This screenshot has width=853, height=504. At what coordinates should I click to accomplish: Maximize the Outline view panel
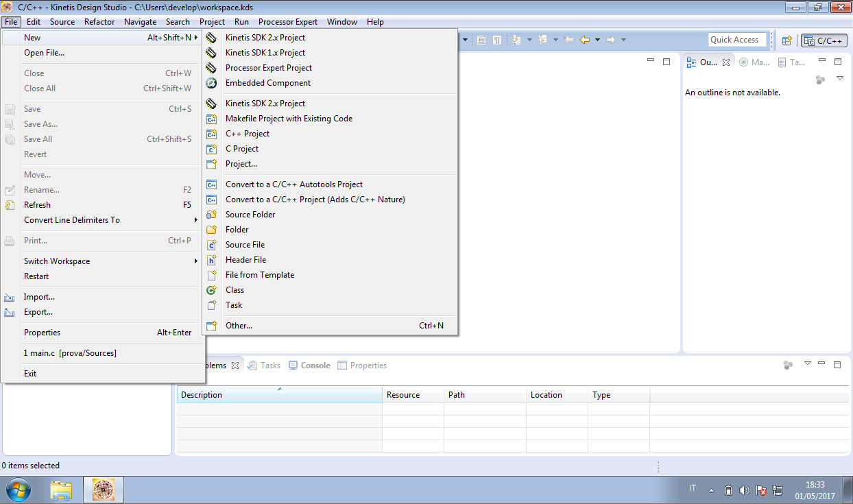837,62
